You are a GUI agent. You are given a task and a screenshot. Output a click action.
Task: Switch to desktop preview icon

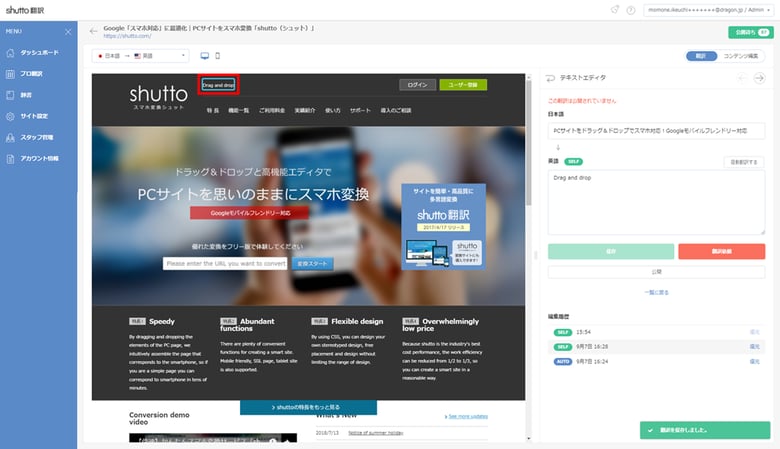coord(204,56)
